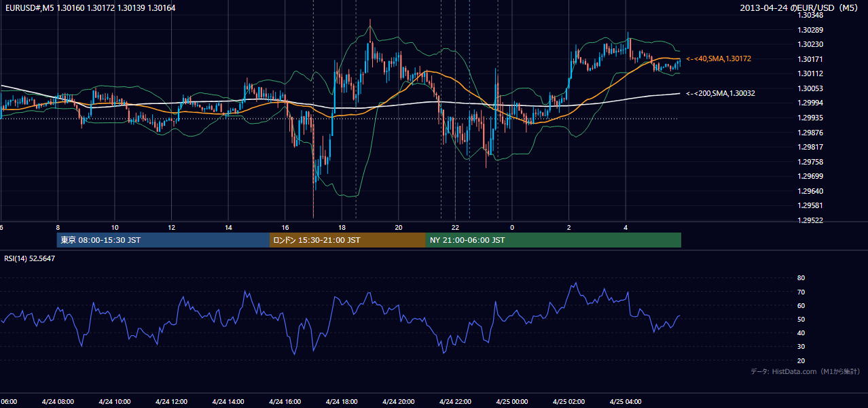This screenshot has height=408, width=868.
Task: Select the ロンドン 15:30-21:00 JST session bar
Action: tap(348, 240)
